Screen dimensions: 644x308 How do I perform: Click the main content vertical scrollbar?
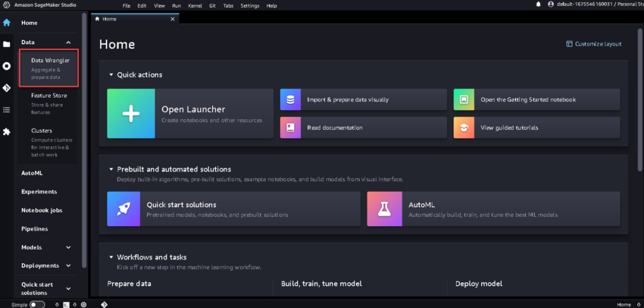coord(640,99)
